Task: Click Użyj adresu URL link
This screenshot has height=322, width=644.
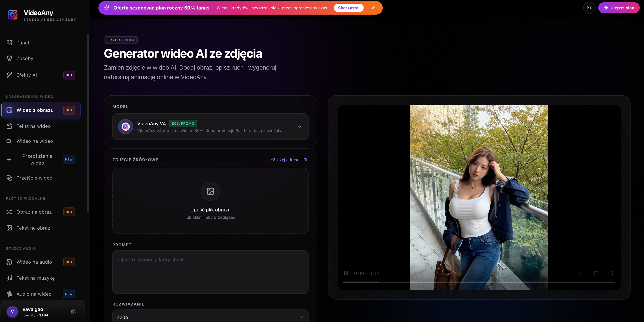Action: (290, 160)
